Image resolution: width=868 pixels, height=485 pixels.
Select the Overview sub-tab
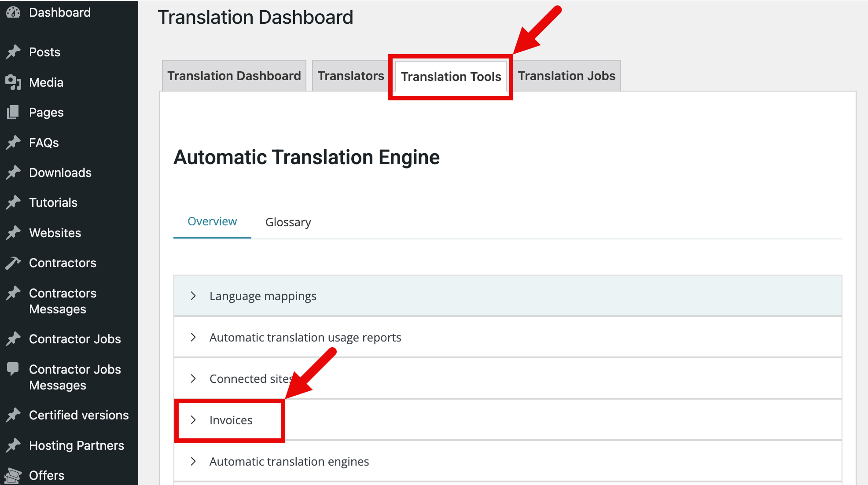212,221
